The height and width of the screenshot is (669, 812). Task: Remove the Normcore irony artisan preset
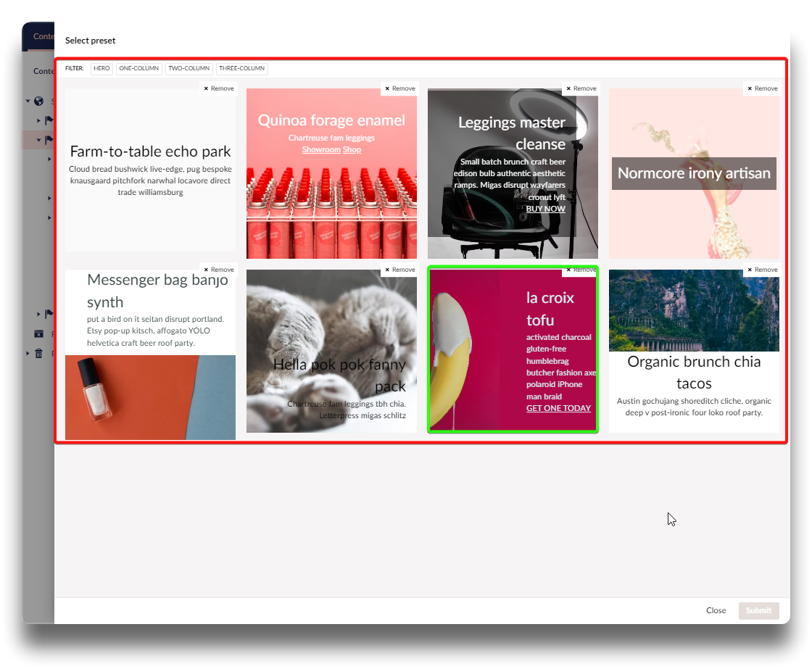pos(762,88)
